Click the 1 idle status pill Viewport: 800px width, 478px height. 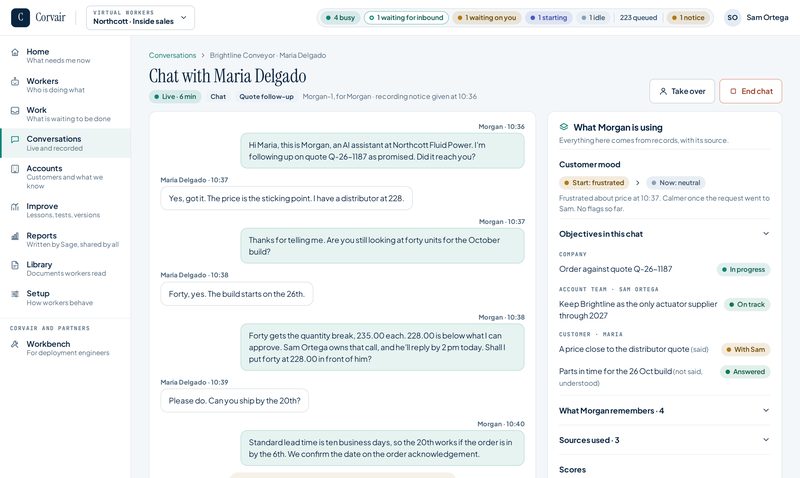(x=593, y=18)
